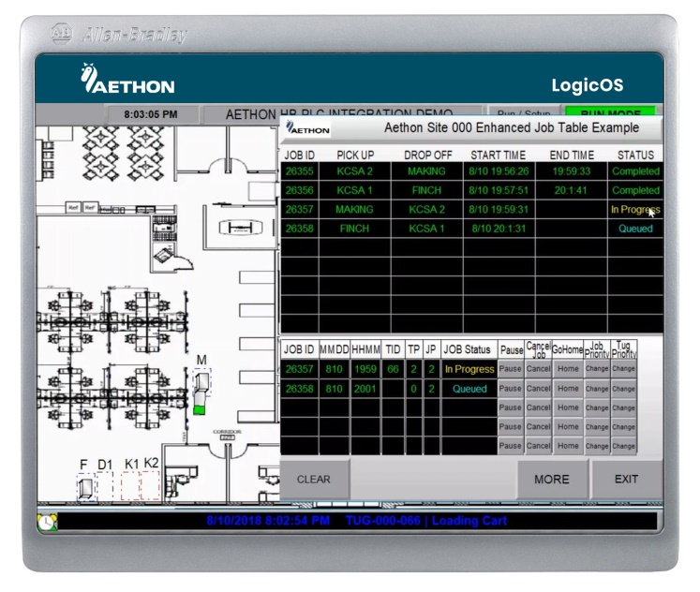This screenshot has height=592, width=700.
Task: Click the 8:03:05 PM clock display
Action: (151, 114)
